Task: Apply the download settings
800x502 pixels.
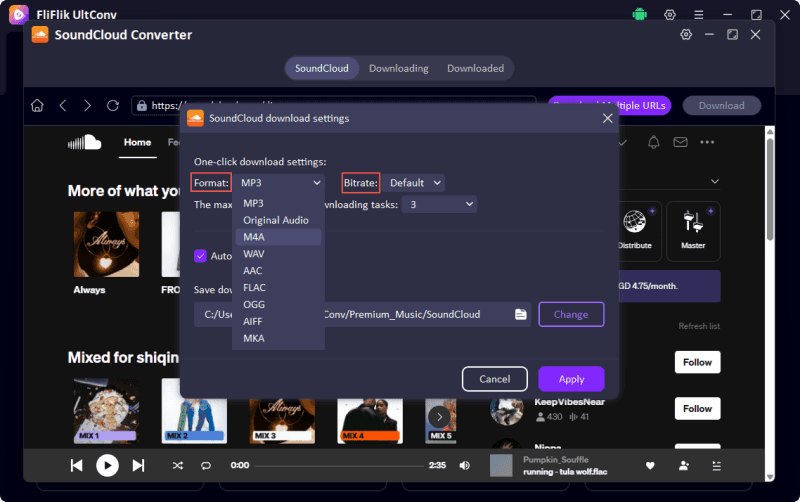Action: click(571, 379)
